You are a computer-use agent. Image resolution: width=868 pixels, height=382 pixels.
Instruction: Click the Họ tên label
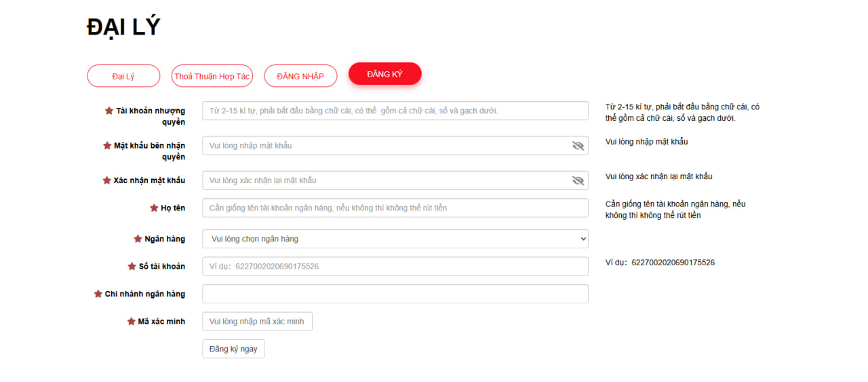pyautogui.click(x=173, y=208)
